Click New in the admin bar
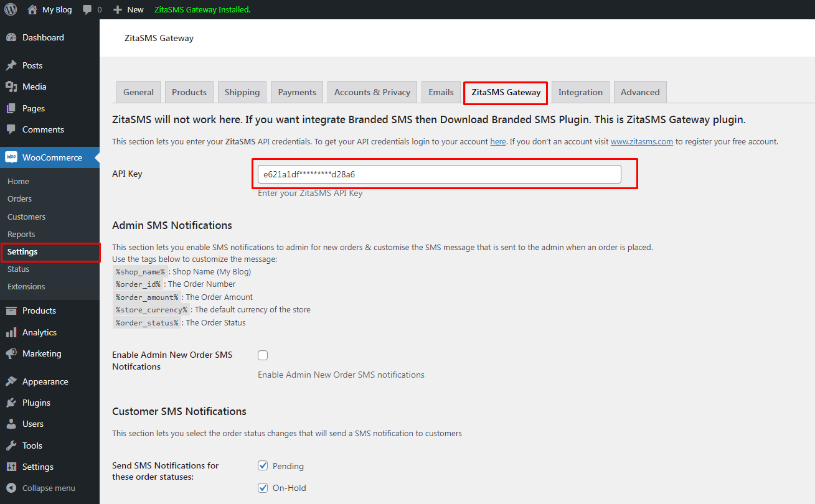Viewport: 815px width, 504px height. (135, 10)
